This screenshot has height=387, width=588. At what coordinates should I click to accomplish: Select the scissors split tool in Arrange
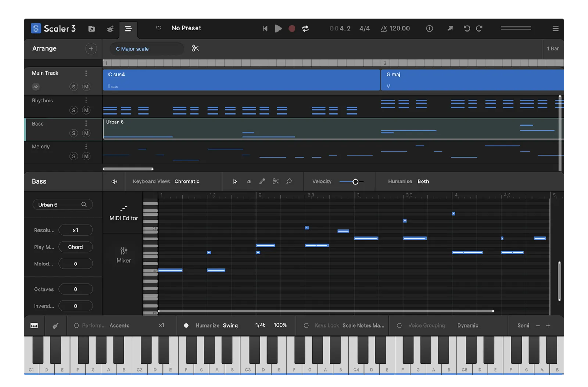[x=195, y=48]
